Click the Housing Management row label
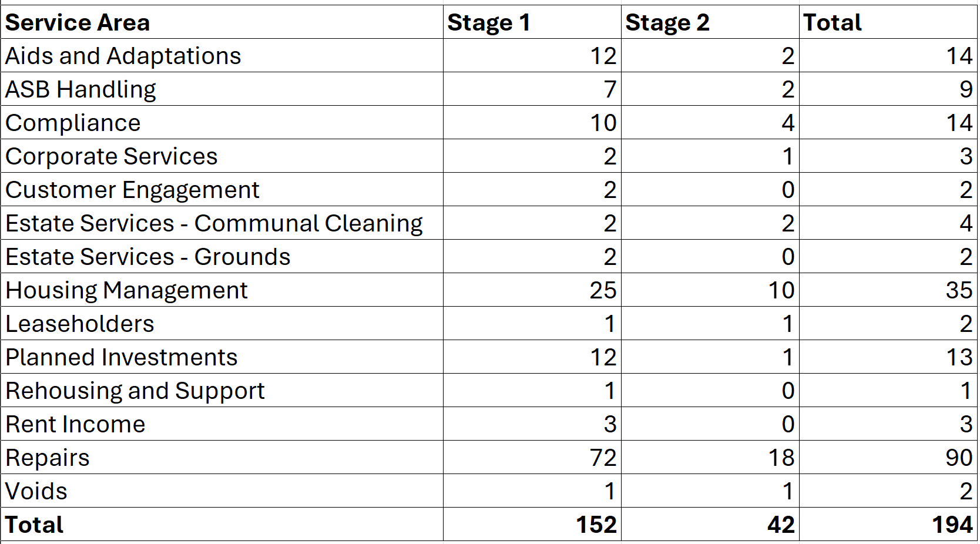 (x=127, y=291)
